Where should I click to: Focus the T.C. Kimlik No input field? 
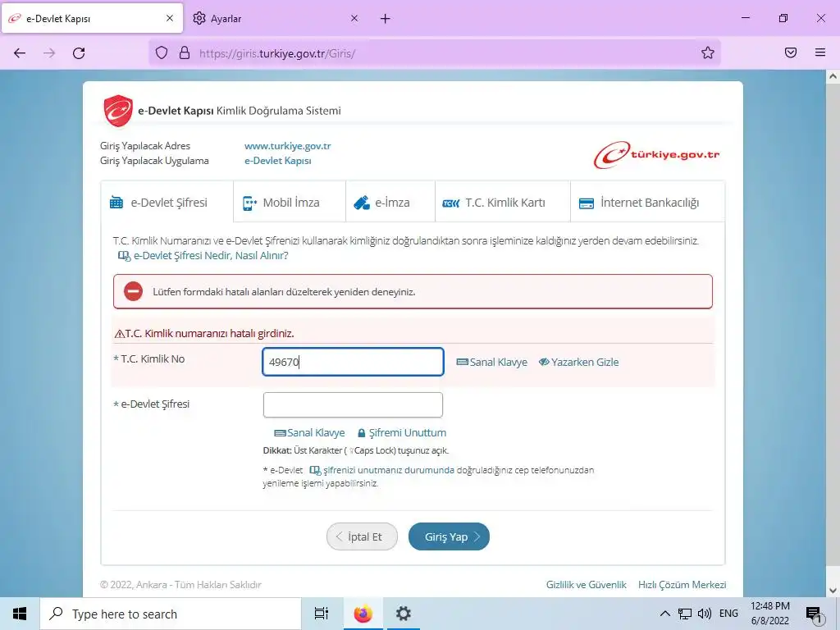coord(353,362)
